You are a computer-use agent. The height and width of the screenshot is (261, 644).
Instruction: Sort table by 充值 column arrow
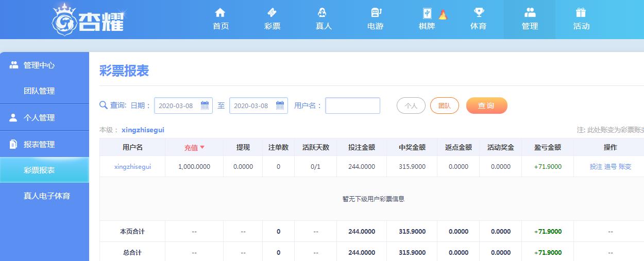pos(202,147)
